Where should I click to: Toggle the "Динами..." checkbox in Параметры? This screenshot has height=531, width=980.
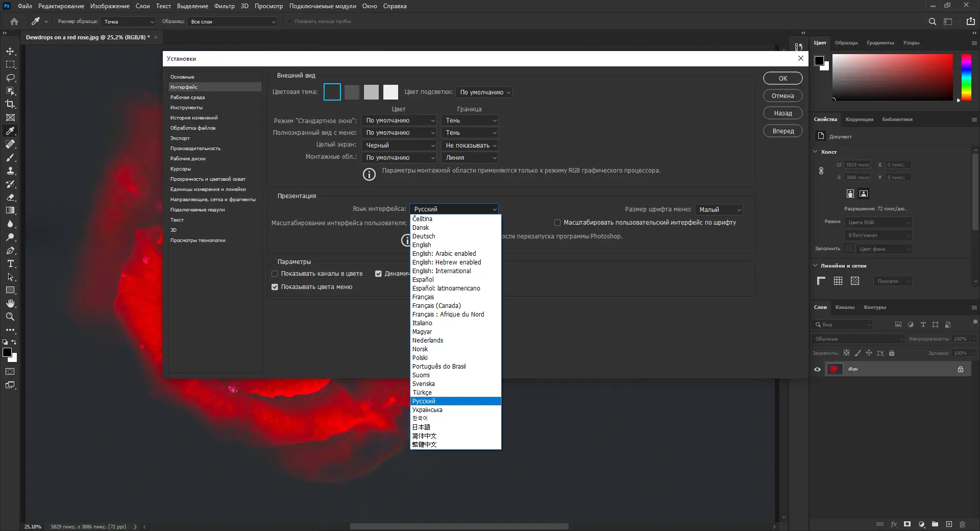pyautogui.click(x=378, y=274)
